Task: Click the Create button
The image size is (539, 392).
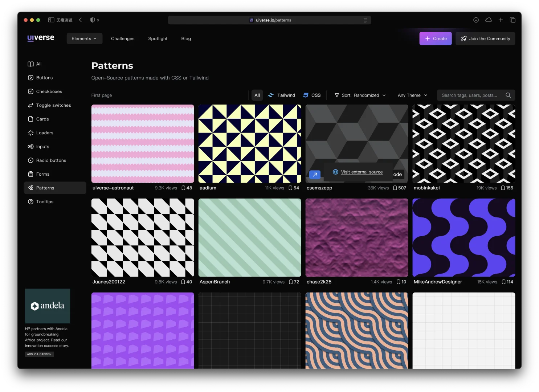Action: (x=436, y=38)
